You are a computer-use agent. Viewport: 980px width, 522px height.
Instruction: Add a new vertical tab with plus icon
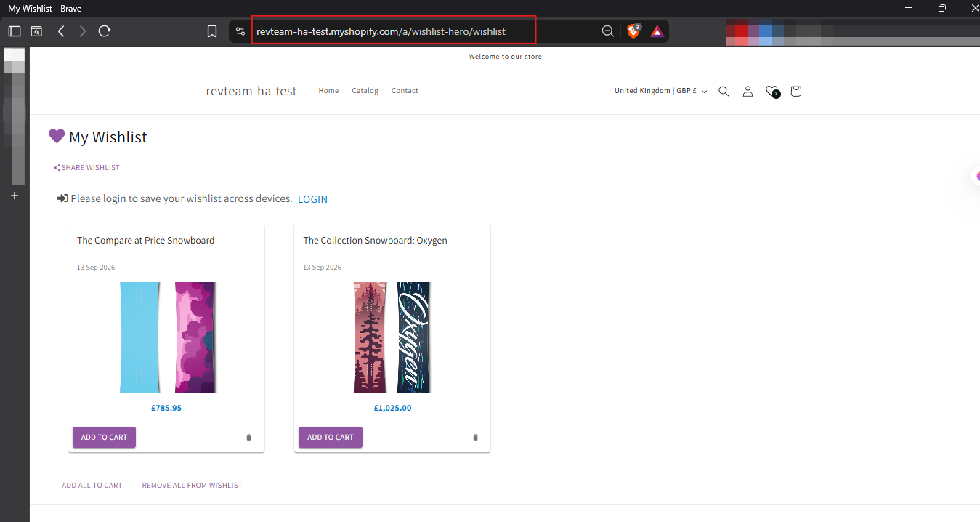click(15, 196)
